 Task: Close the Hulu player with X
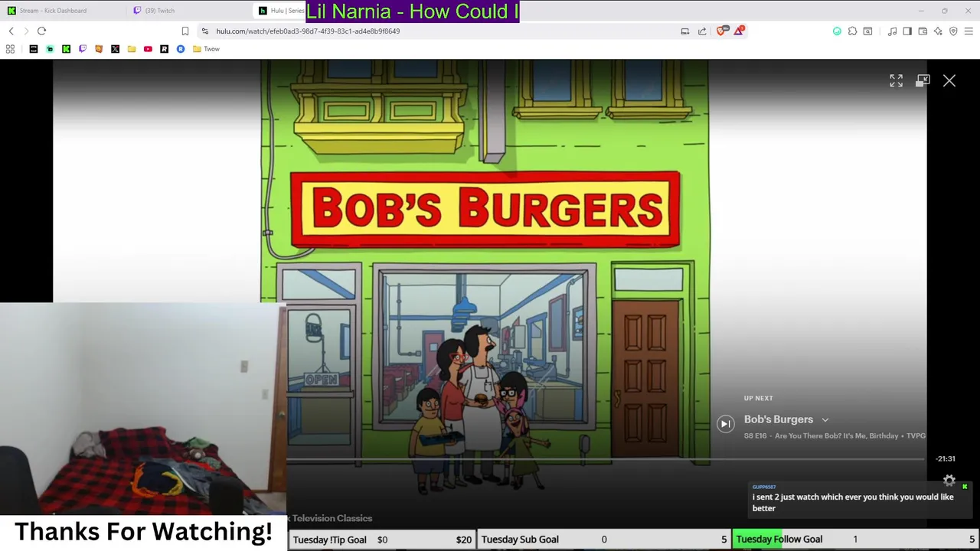click(x=949, y=80)
